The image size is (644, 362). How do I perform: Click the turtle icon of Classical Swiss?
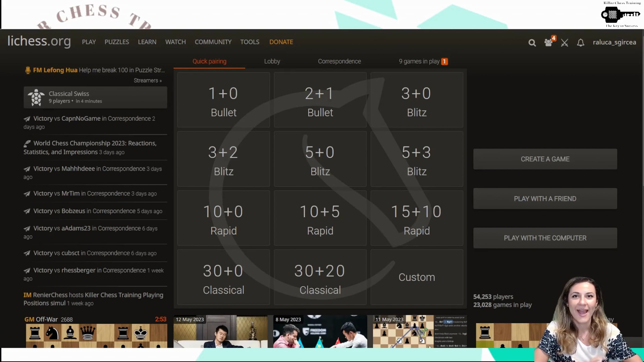36,98
